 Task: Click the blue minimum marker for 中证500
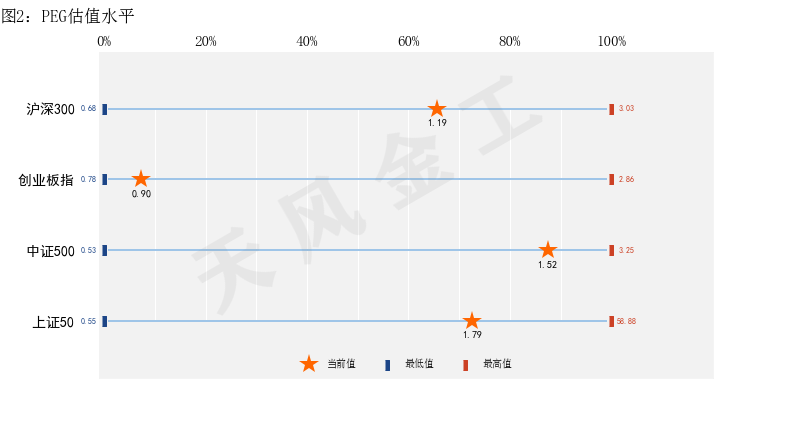105,250
